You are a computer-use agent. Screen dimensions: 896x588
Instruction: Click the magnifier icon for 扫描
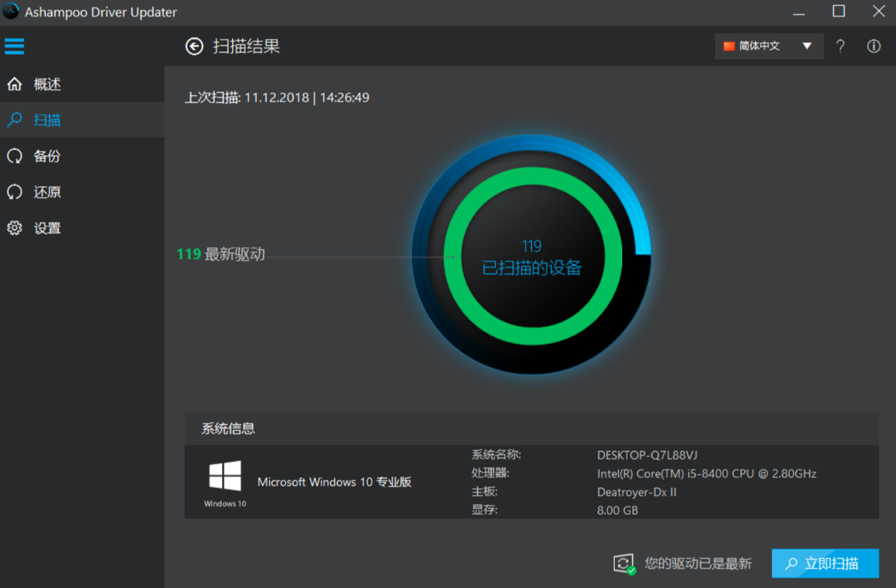[x=14, y=120]
